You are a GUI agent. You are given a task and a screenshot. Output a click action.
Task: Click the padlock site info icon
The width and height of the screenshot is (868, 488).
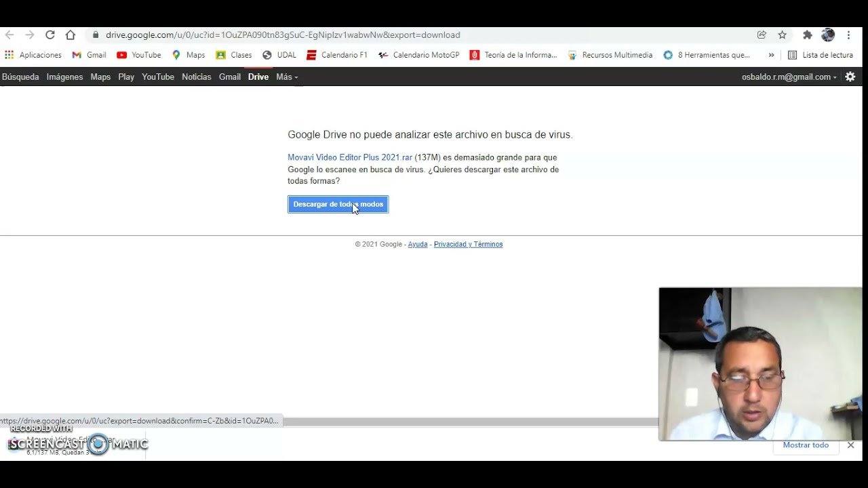(x=96, y=35)
